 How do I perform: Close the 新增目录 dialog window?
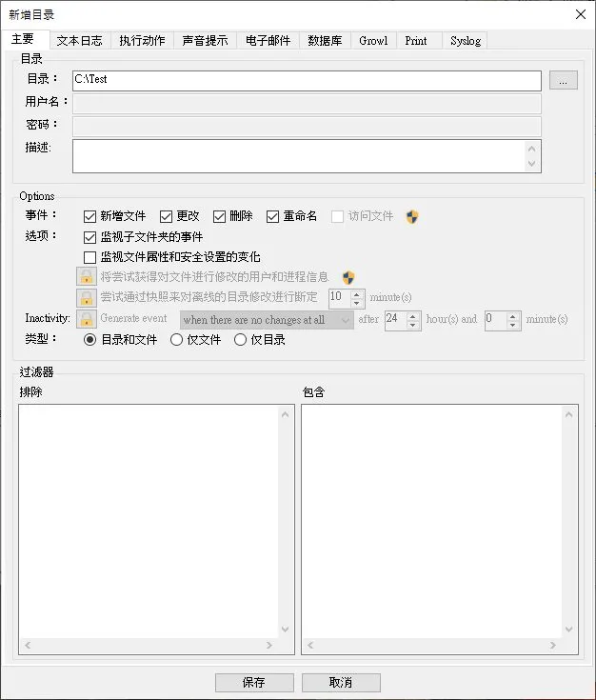581,14
